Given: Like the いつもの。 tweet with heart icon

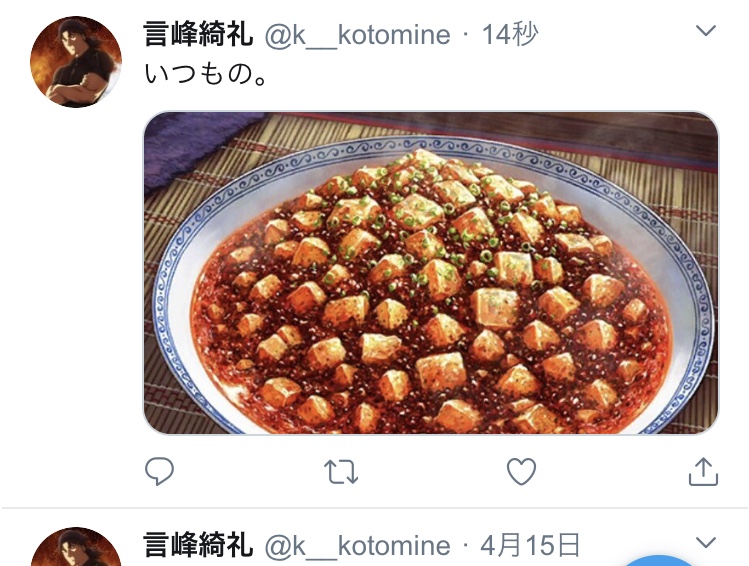Looking at the screenshot, I should [521, 471].
